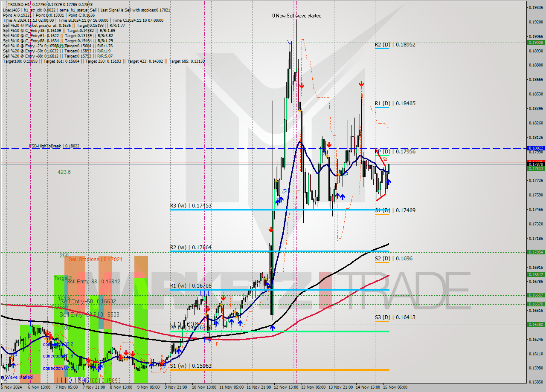
Task: Click the 'Target100: 0.15893' targets info line
Action: click(x=104, y=61)
